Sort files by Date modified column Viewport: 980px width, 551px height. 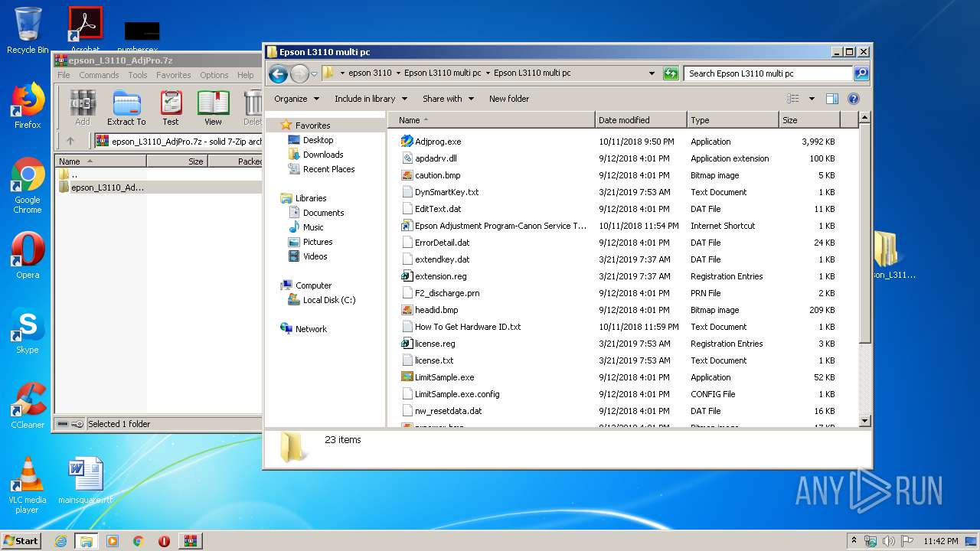point(640,120)
